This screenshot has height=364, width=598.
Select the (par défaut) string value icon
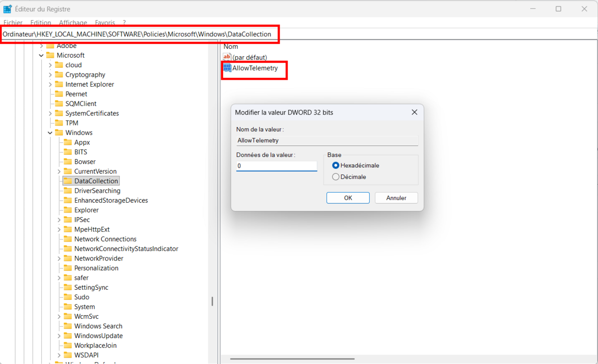pos(227,58)
